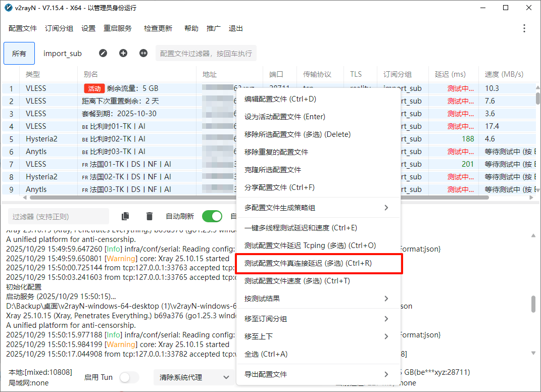Enable the 启用 Tun switch
Screen dimensions: 541x392
click(x=129, y=377)
